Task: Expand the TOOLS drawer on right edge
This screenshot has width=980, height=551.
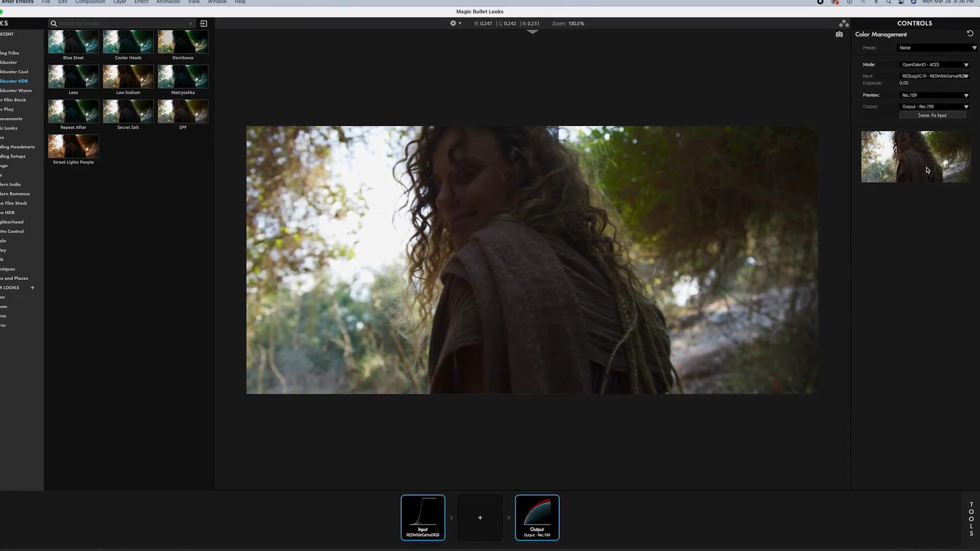Action: (x=970, y=518)
